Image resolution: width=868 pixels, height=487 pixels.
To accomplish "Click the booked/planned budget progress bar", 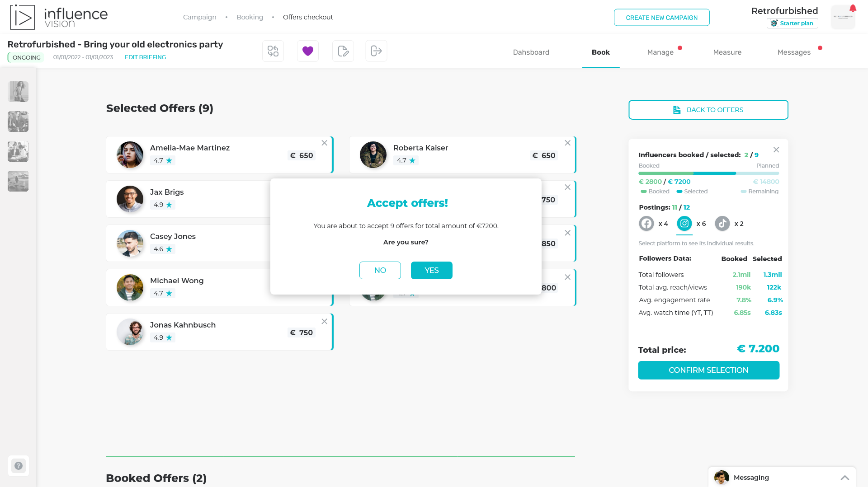I will pos(708,173).
